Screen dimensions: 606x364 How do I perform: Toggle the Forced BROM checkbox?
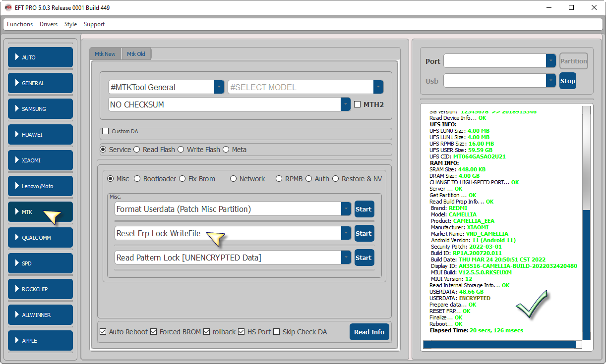pos(153,332)
